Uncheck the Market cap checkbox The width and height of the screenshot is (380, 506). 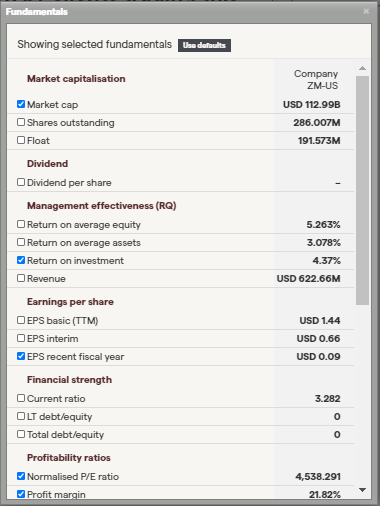coord(21,104)
